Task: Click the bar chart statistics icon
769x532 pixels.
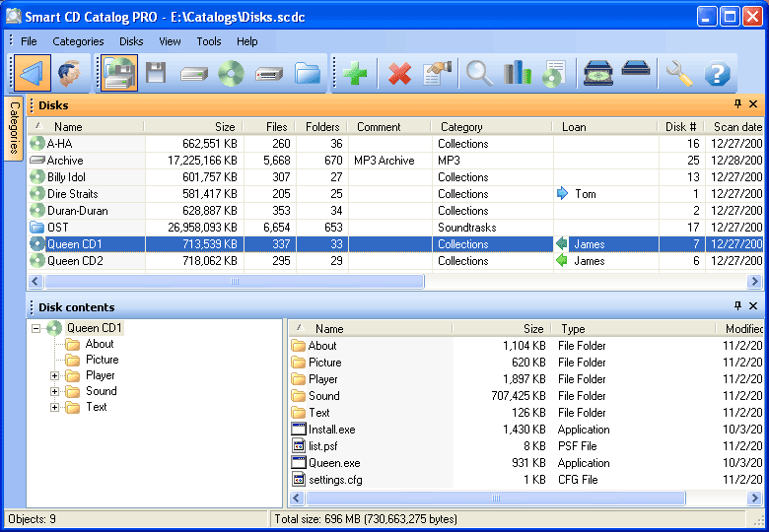Action: (x=517, y=73)
